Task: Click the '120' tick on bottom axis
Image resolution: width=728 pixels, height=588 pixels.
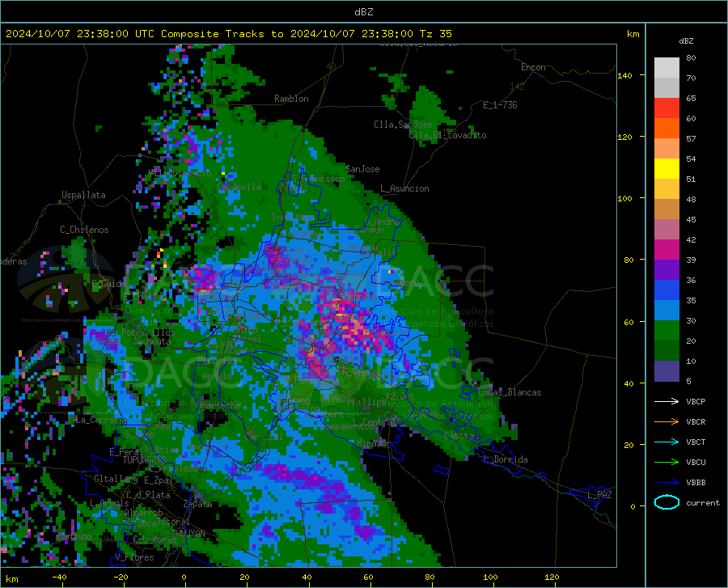Action: coord(552,577)
